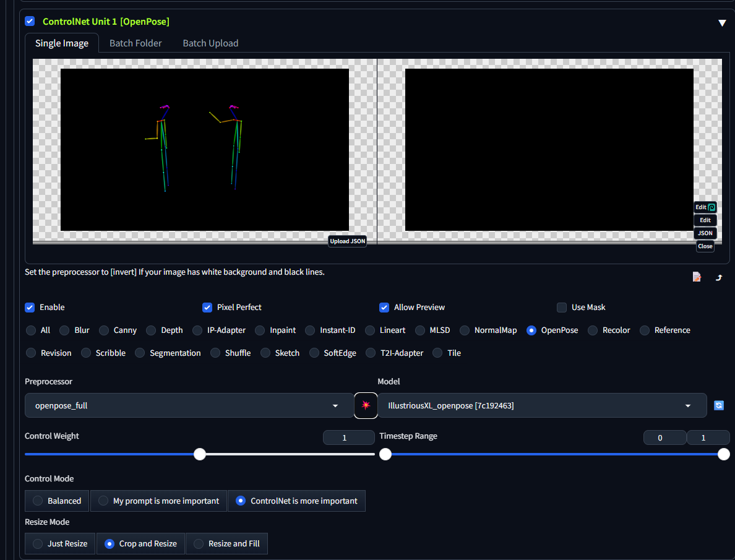Image resolution: width=735 pixels, height=560 pixels.
Task: Pick the NormalMap control type
Action: point(488,330)
